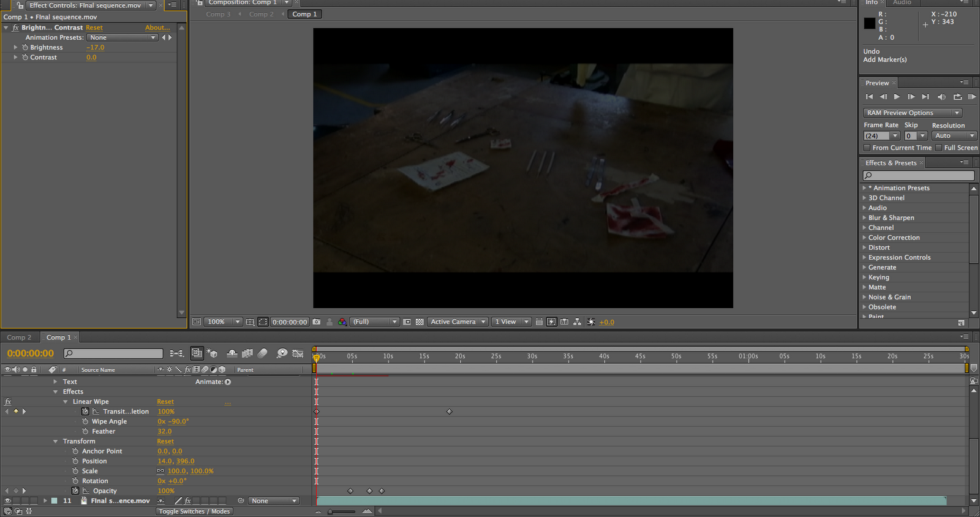Open Show Channel color circles icon
Viewport: 980px width, 517px height.
pyautogui.click(x=342, y=322)
